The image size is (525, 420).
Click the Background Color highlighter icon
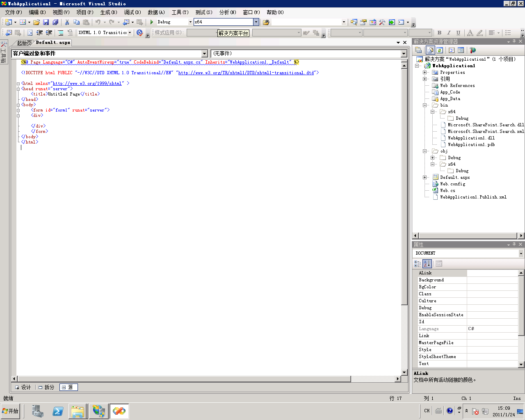coord(479,33)
